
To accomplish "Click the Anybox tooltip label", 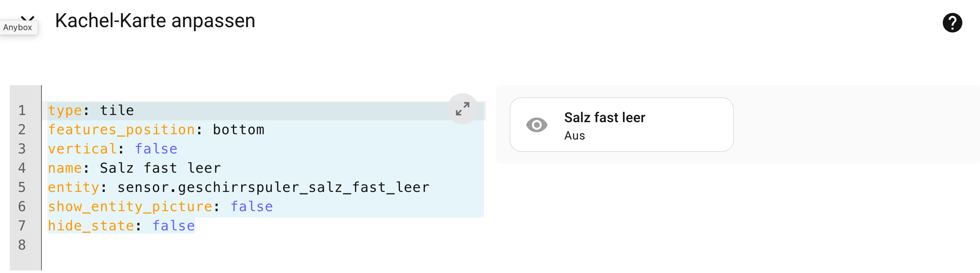I will [17, 28].
